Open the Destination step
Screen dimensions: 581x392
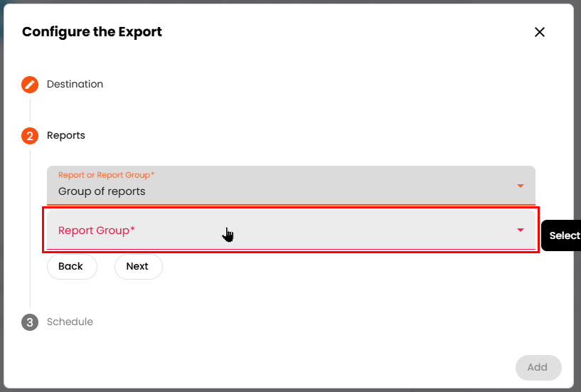point(75,84)
